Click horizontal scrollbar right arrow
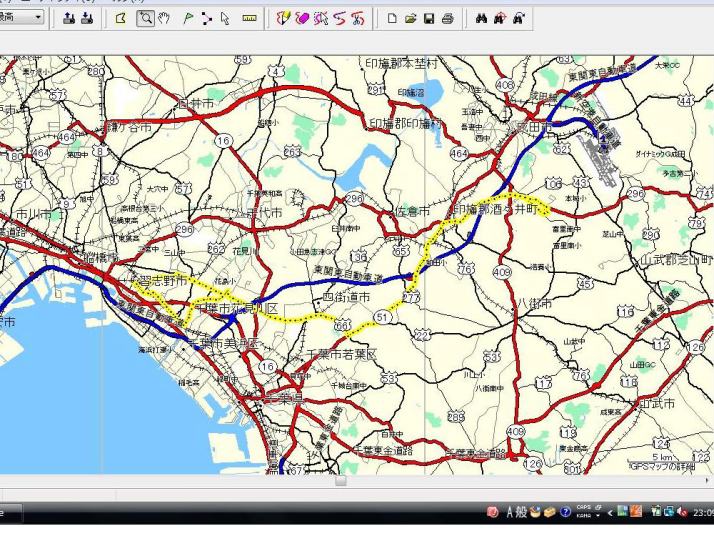This screenshot has width=714, height=536. click(x=708, y=481)
